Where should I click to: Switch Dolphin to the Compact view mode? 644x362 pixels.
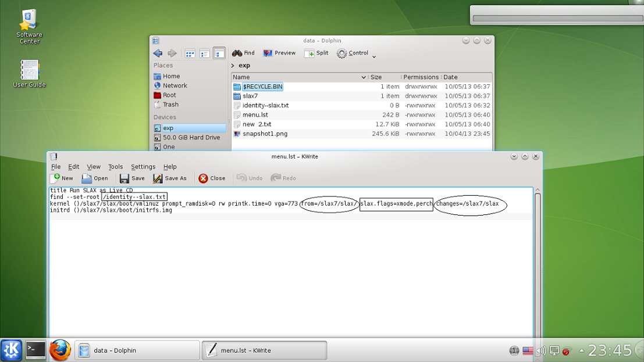coord(205,53)
